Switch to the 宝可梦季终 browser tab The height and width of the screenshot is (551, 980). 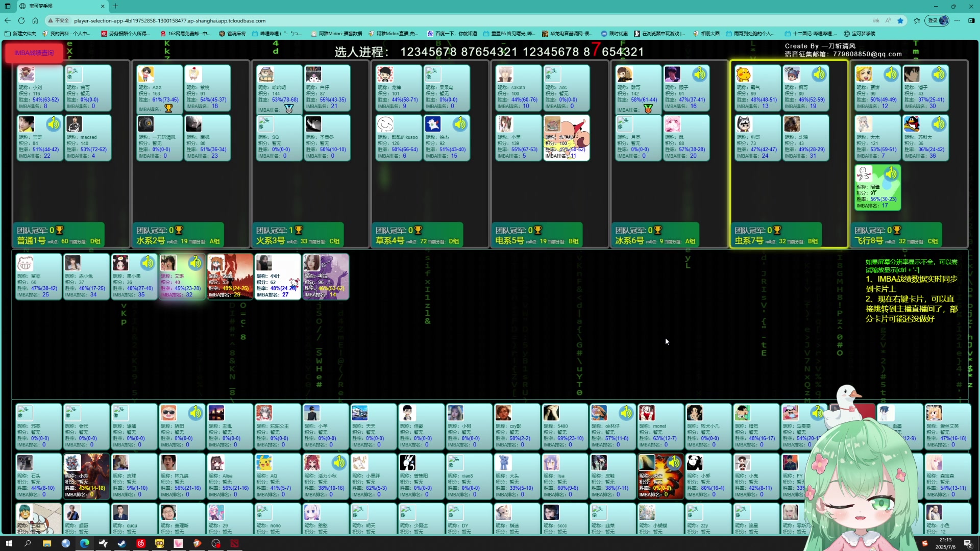61,6
